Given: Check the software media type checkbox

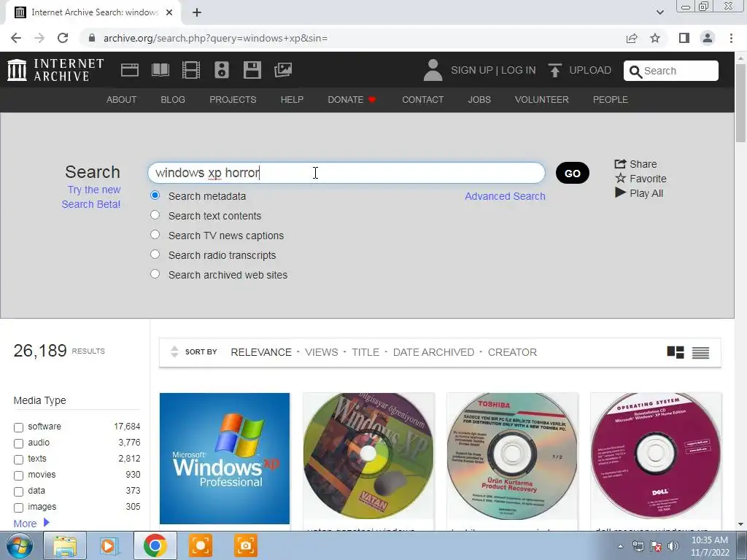Looking at the screenshot, I should coord(18,427).
